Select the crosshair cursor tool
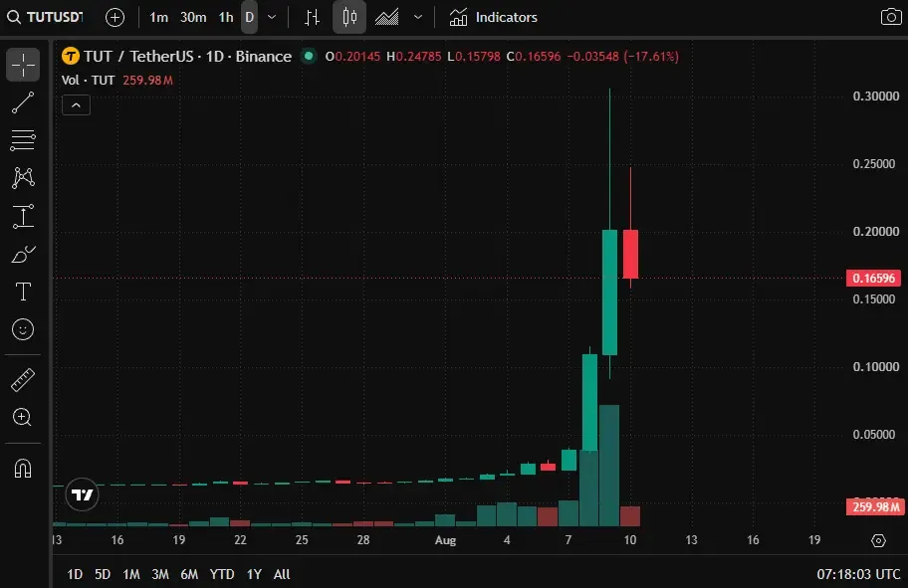This screenshot has height=588, width=908. point(23,65)
